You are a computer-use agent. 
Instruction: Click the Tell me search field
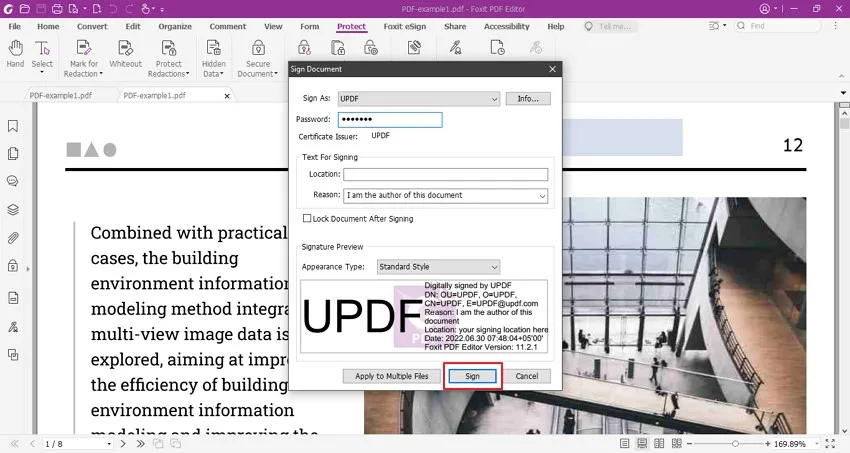(610, 26)
